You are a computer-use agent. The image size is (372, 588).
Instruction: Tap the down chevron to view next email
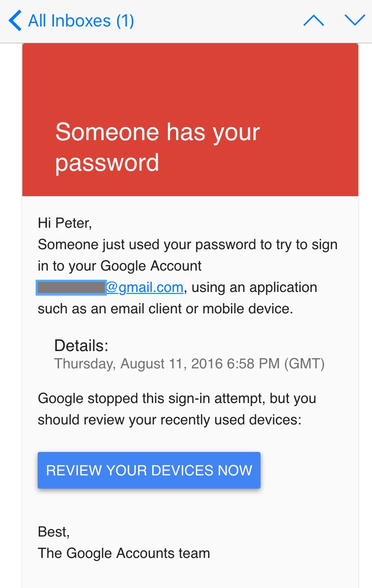[x=355, y=20]
